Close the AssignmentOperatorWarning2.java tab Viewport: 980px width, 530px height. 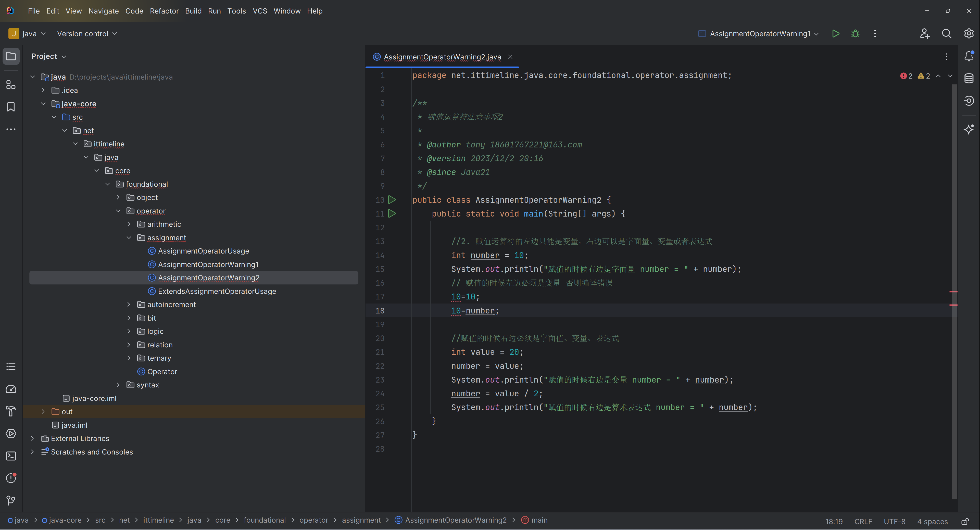tap(510, 57)
